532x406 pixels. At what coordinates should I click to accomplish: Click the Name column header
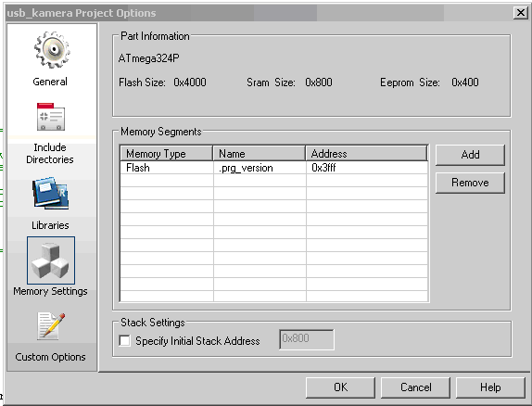(x=260, y=154)
